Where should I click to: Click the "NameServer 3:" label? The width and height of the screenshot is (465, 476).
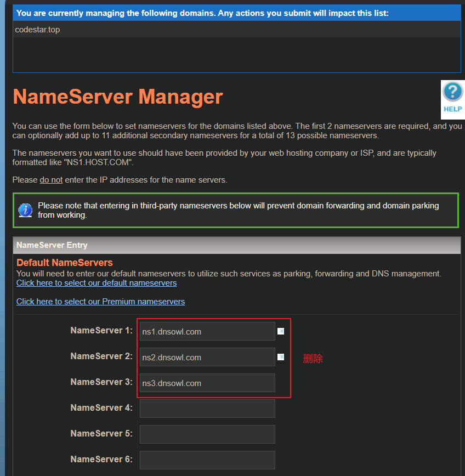point(101,382)
